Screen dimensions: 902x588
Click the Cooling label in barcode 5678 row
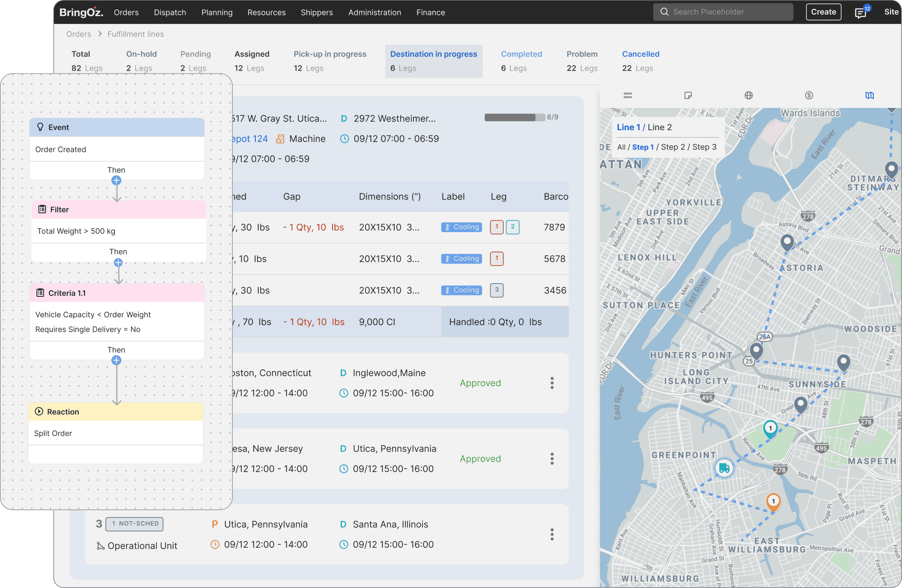point(461,259)
